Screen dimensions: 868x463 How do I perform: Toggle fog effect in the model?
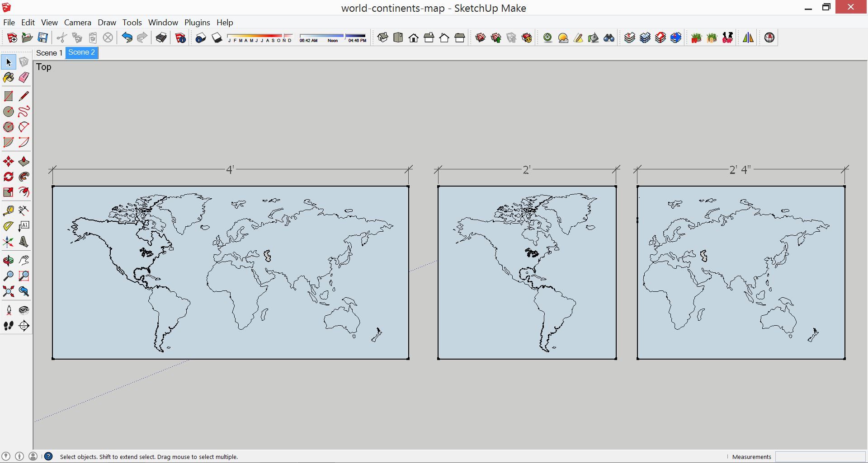click(563, 37)
